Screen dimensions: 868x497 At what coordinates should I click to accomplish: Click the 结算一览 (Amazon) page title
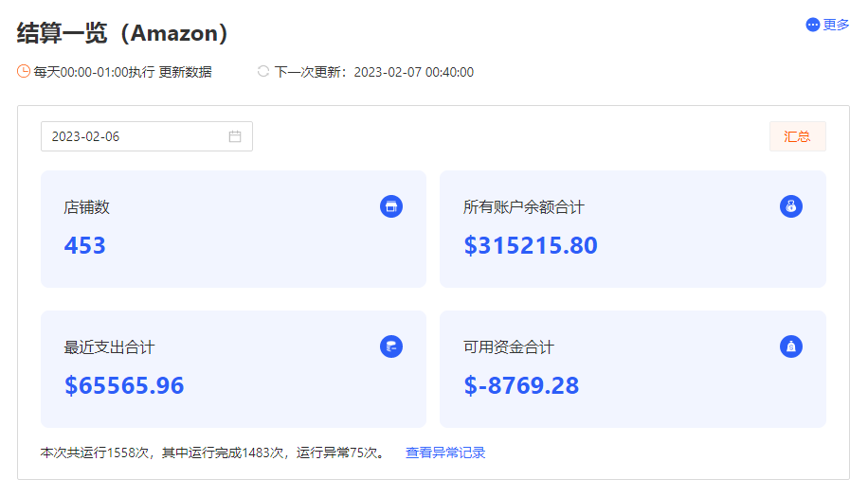(x=122, y=33)
